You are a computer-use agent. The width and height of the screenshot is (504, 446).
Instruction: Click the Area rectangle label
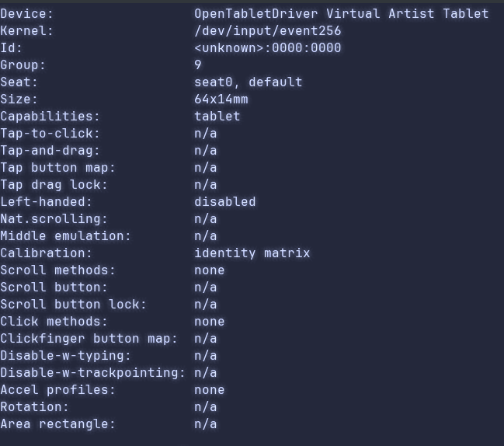coord(58,424)
